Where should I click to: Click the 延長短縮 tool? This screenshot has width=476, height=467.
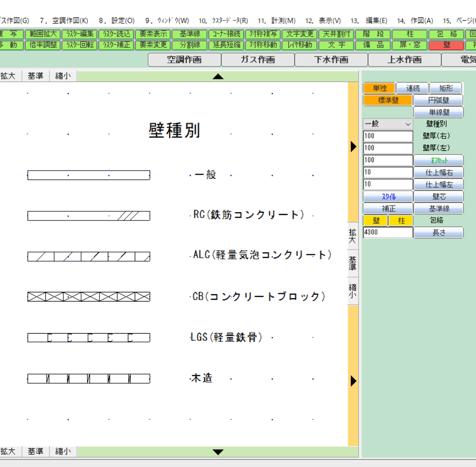pos(227,45)
